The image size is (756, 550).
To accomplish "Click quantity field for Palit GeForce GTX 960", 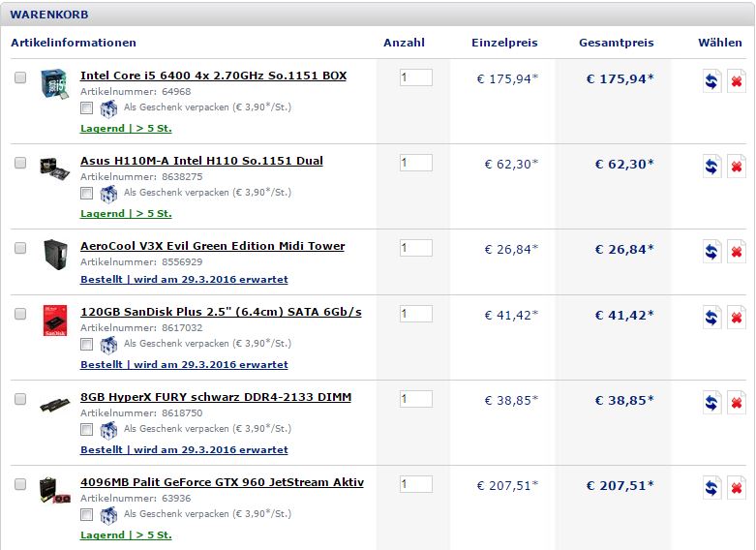I will 415,484.
